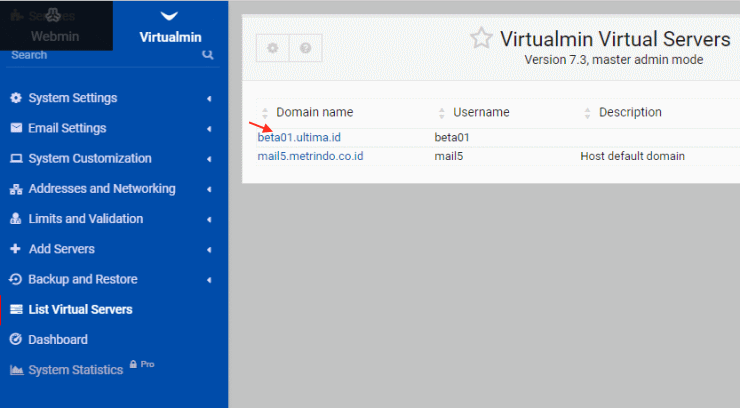This screenshot has width=740, height=408.
Task: Expand the Email Settings arrow
Action: pyautogui.click(x=209, y=129)
